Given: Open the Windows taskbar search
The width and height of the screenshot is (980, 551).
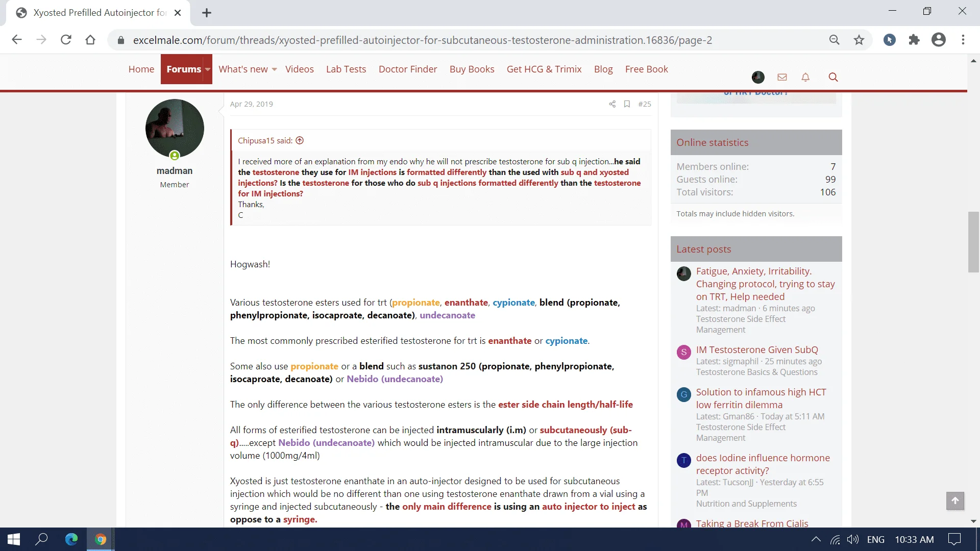Looking at the screenshot, I should click(x=42, y=539).
